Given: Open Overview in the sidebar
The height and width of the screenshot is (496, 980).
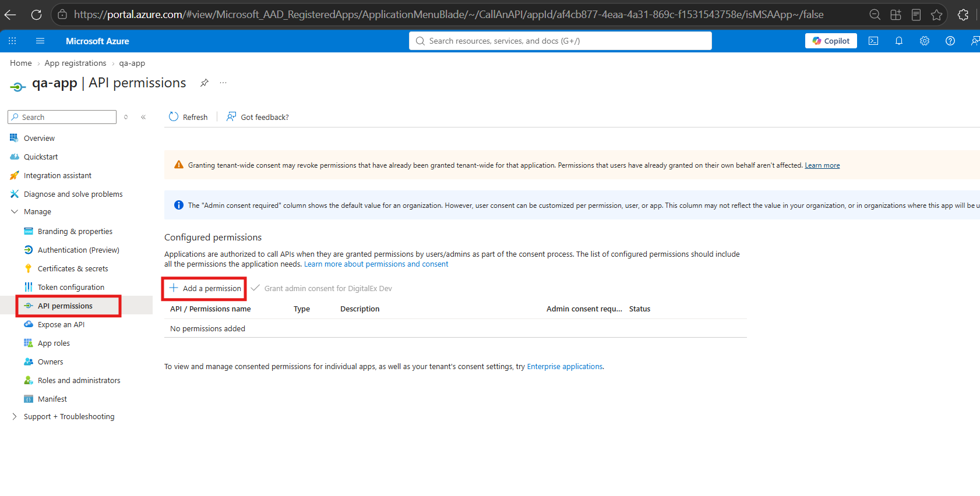Looking at the screenshot, I should 39,138.
